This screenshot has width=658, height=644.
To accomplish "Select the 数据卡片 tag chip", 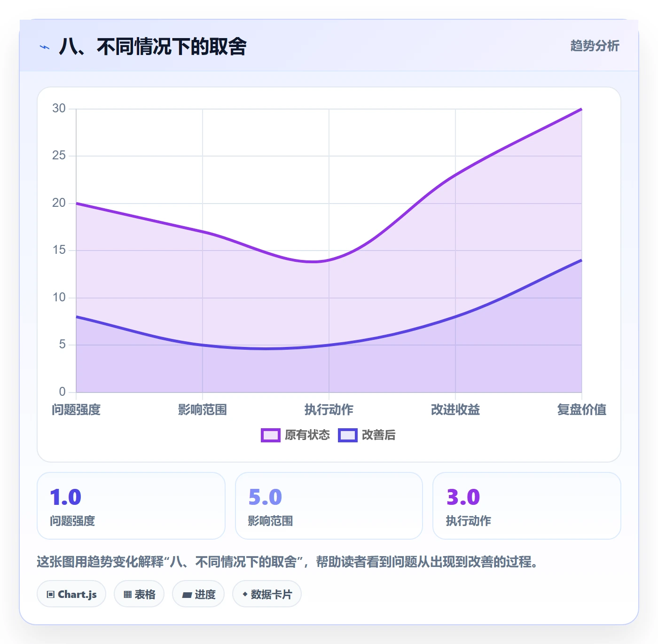I will pos(267,594).
